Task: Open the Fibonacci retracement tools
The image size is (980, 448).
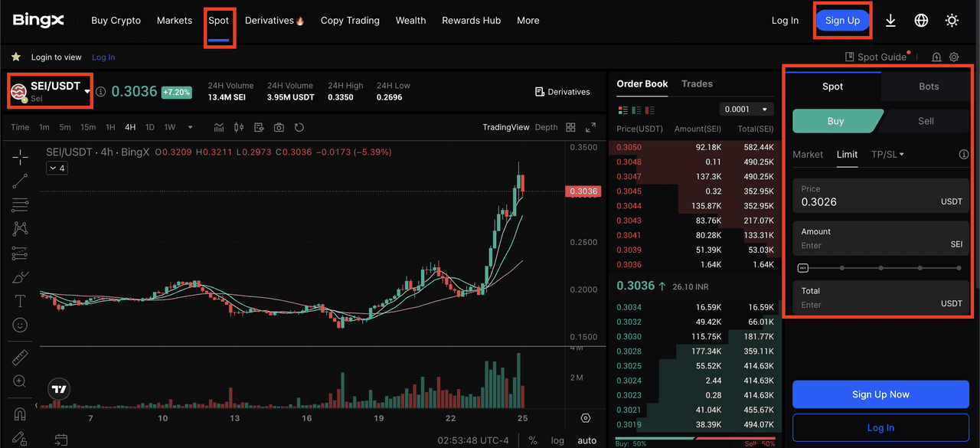Action: [x=20, y=204]
